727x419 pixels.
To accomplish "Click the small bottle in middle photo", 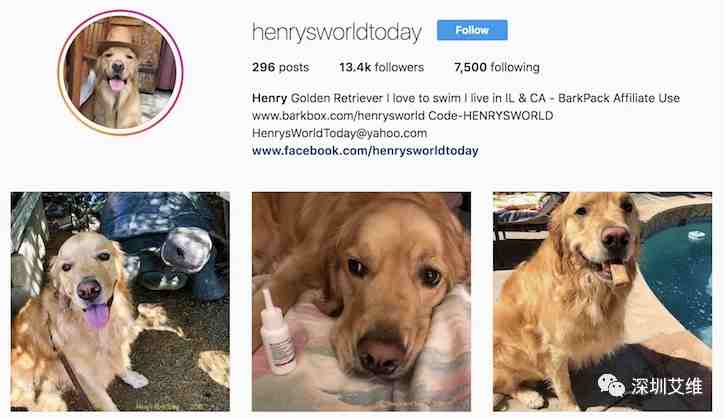I will [277, 332].
